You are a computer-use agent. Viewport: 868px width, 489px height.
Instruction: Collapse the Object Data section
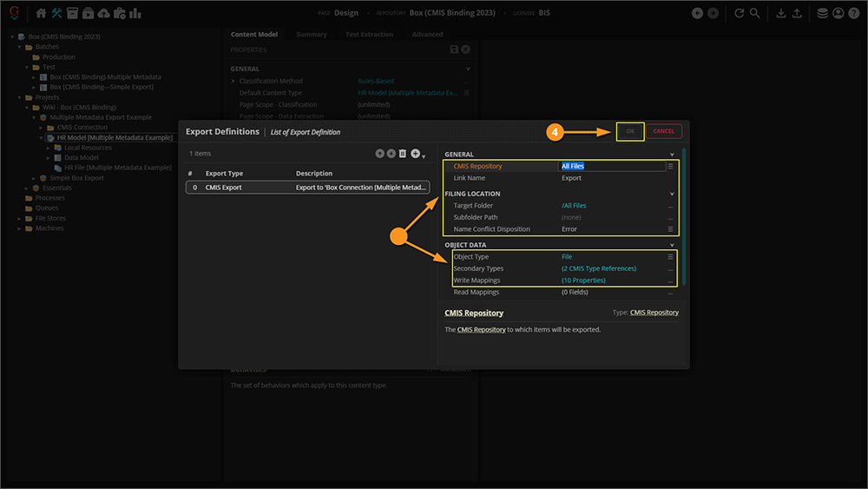(x=672, y=245)
